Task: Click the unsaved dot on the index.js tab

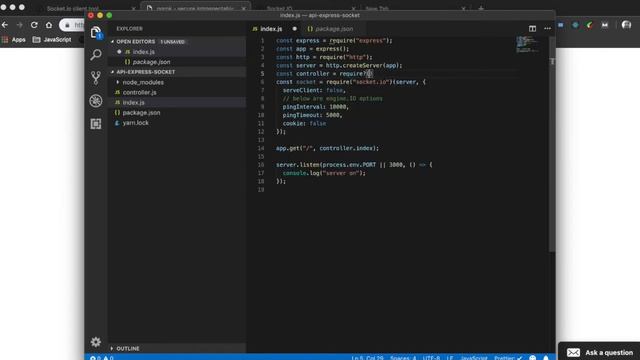Action: (x=294, y=29)
